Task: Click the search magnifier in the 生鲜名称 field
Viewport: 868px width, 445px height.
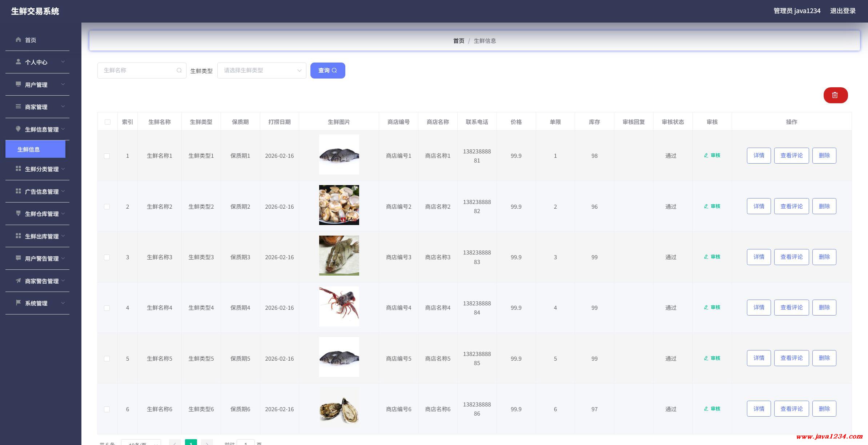Action: 179,71
